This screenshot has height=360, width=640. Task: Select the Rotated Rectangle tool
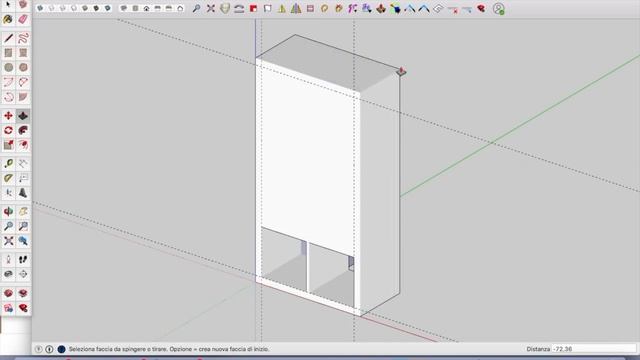(23, 53)
